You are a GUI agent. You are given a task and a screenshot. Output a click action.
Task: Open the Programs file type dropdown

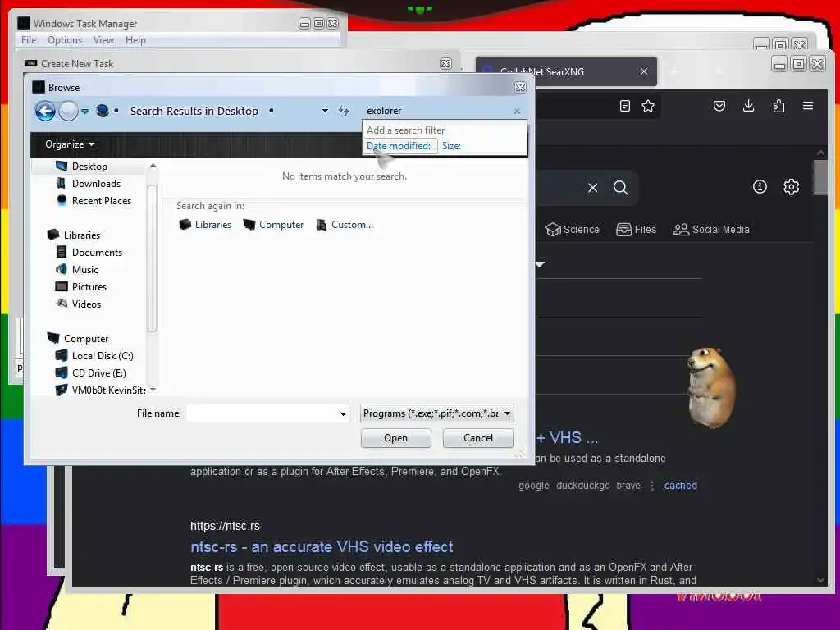pos(436,413)
